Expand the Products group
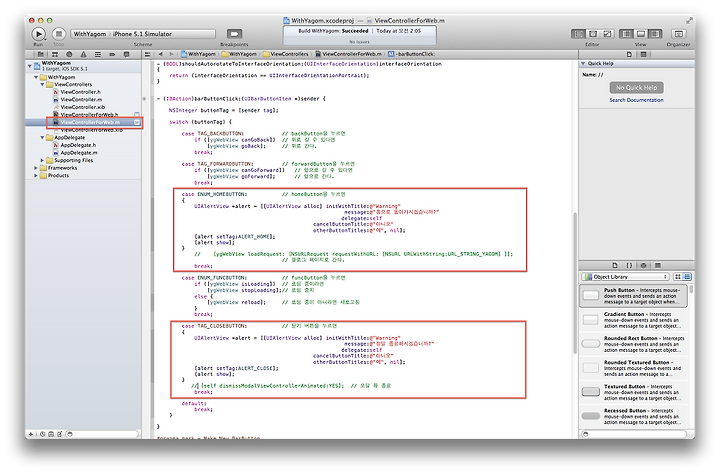Screen dimensions: 720x474 tap(36, 175)
